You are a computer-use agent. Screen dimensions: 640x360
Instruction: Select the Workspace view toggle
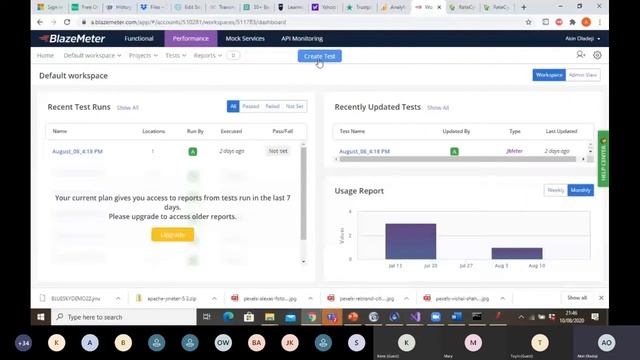tap(549, 75)
